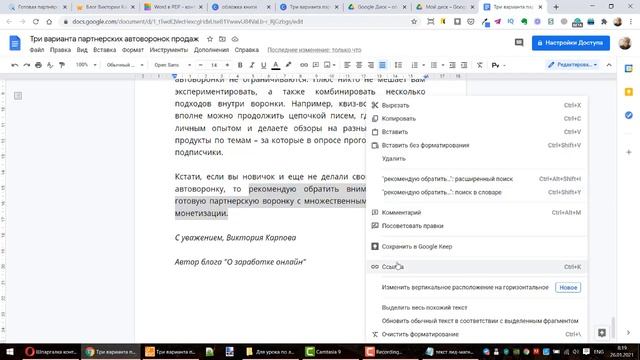
Task: Choose Копировать in context menu
Action: pyautogui.click(x=477, y=119)
